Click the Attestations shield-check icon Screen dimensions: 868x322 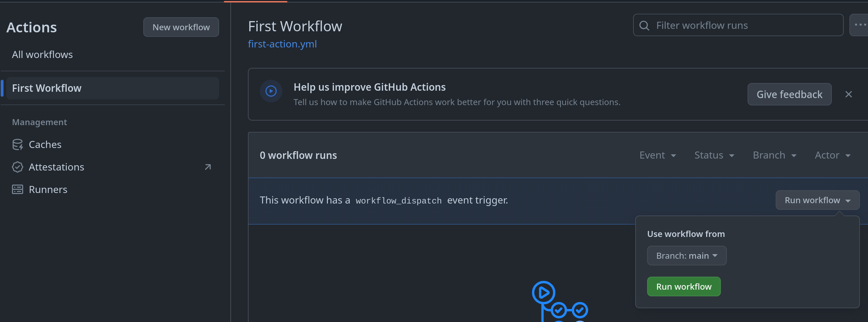pos(18,167)
